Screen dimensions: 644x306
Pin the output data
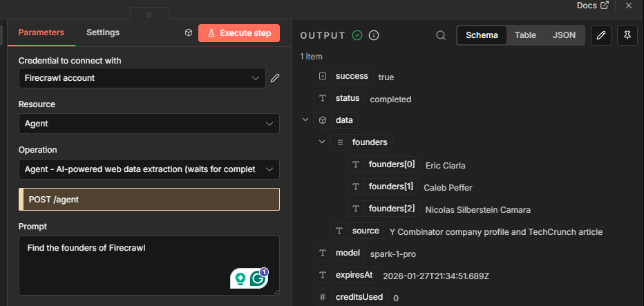(x=627, y=35)
